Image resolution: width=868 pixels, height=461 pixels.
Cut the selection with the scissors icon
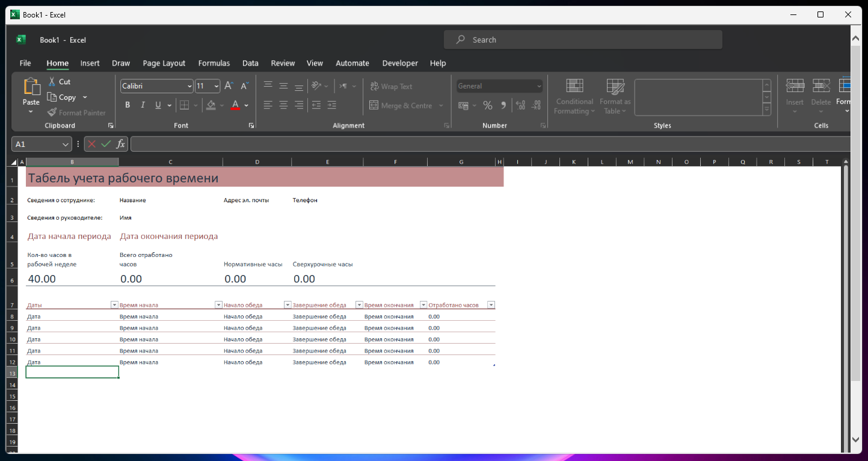click(52, 81)
